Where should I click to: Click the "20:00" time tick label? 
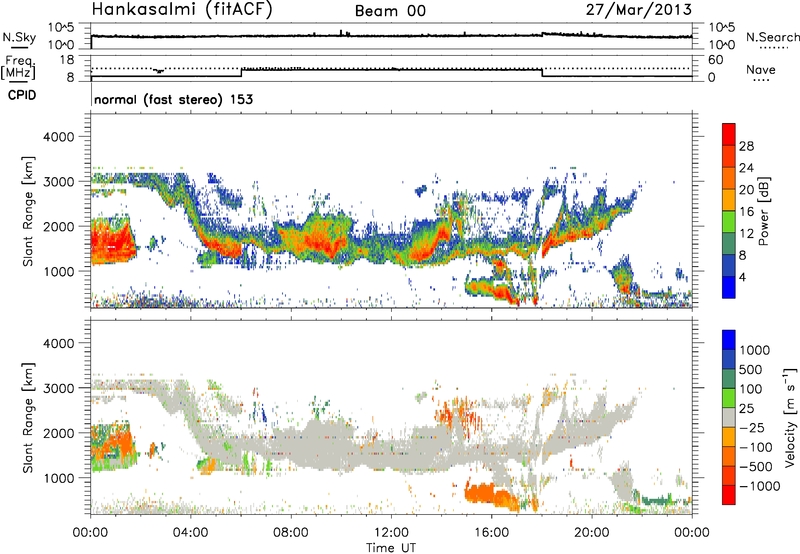[x=591, y=533]
